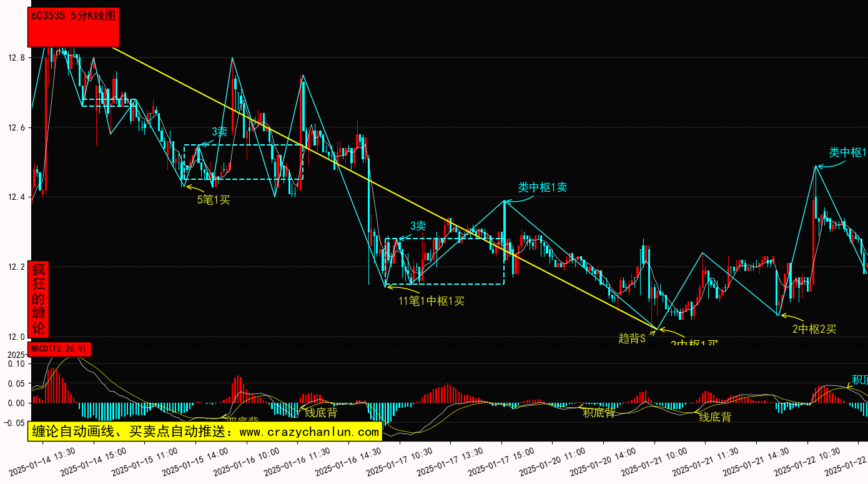868x484 pixels.
Task: Click the 12.4 price axis label
Action: pos(16,197)
